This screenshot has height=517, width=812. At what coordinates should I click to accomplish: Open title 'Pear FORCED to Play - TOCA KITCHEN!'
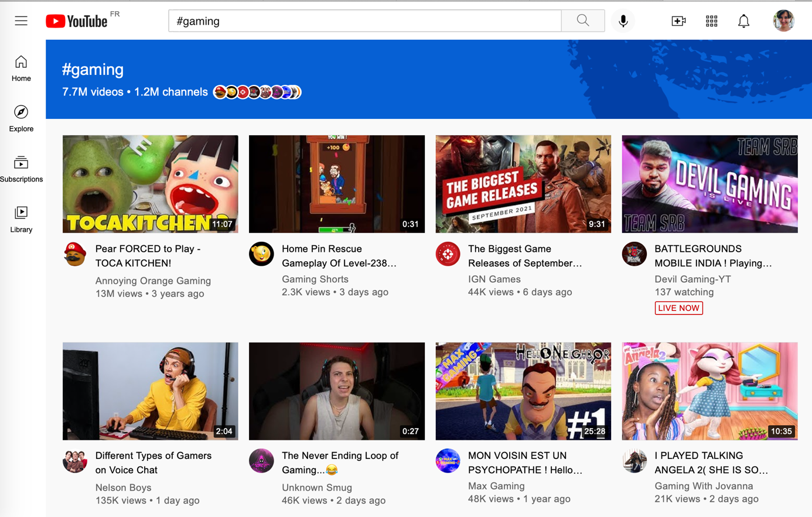click(148, 256)
